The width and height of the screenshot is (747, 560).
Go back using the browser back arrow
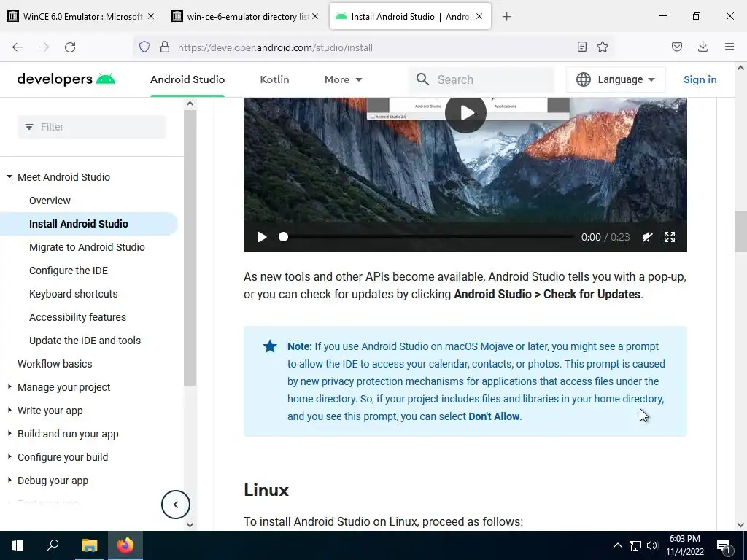pos(18,47)
